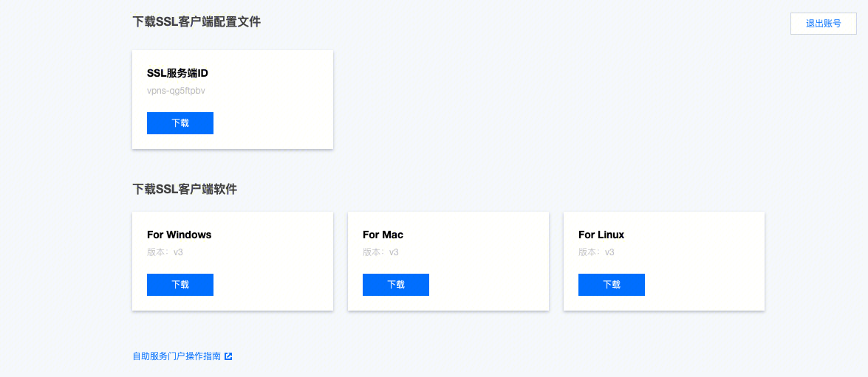
Task: Click the For Mac title
Action: coord(383,235)
